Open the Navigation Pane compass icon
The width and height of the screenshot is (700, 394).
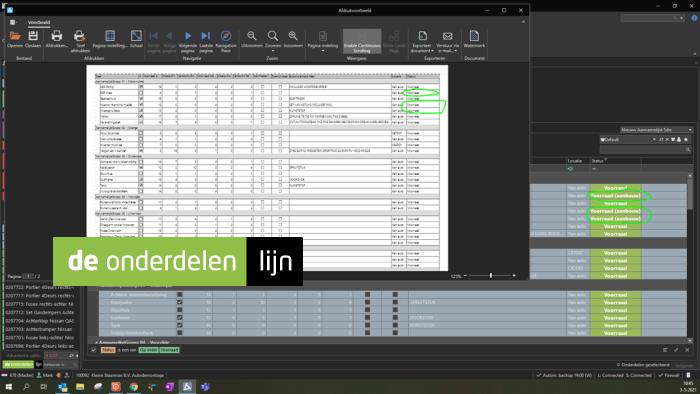pos(226,36)
